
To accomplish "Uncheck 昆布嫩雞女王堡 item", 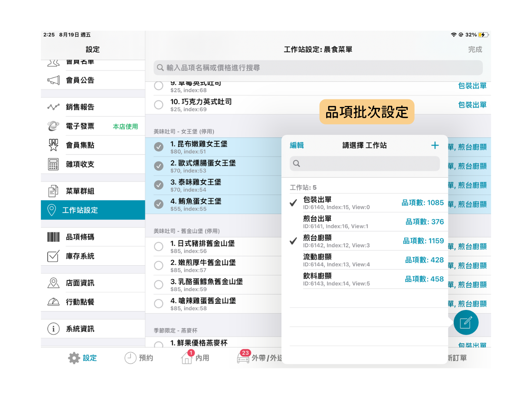I will tap(159, 147).
